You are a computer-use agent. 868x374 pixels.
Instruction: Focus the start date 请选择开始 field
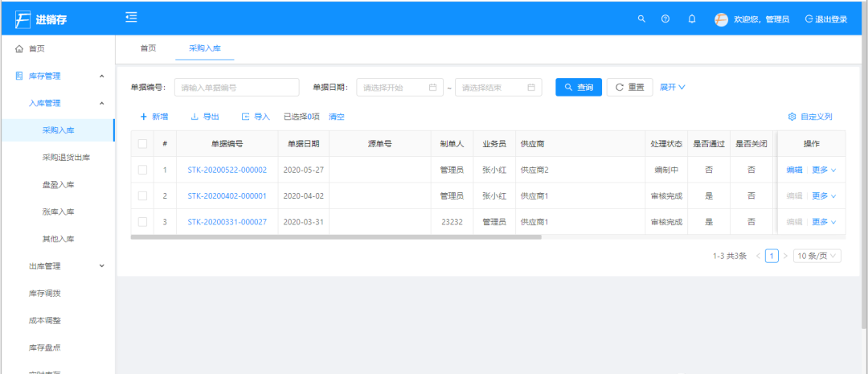coord(399,88)
